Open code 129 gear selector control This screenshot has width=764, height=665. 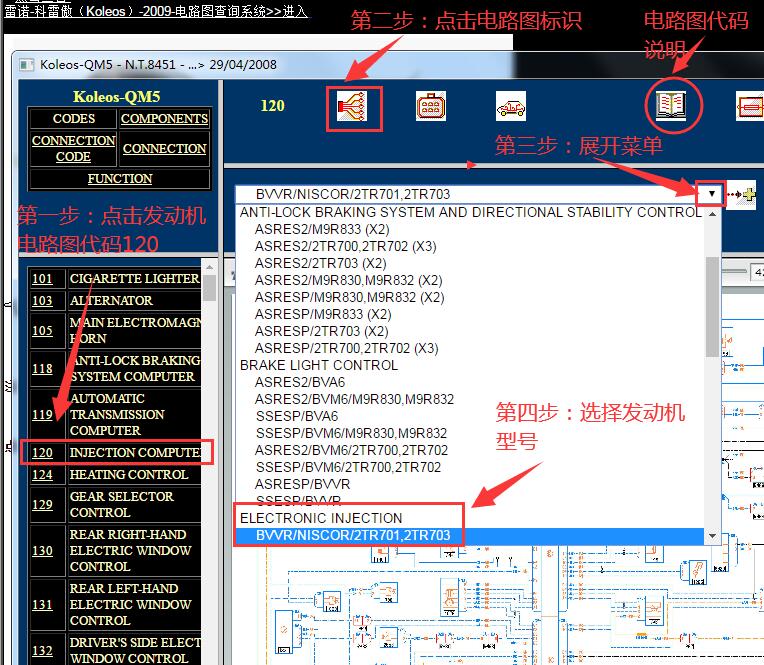(42, 504)
